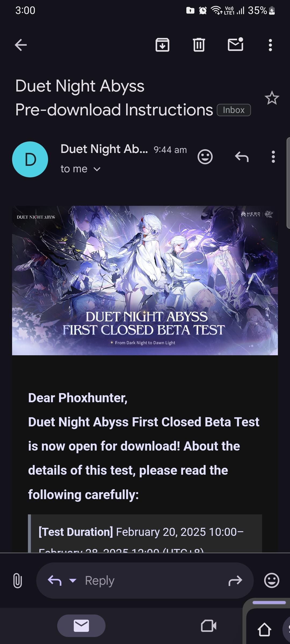Image resolution: width=290 pixels, height=644 pixels.
Task: Open sender avatar 'D'
Action: [x=30, y=159]
